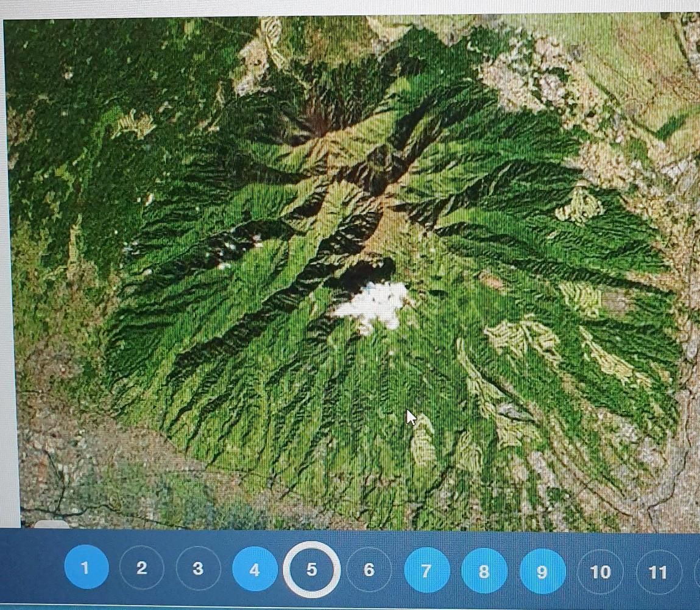The image size is (700, 610).
Task: Select question number 2
Action: tap(141, 569)
